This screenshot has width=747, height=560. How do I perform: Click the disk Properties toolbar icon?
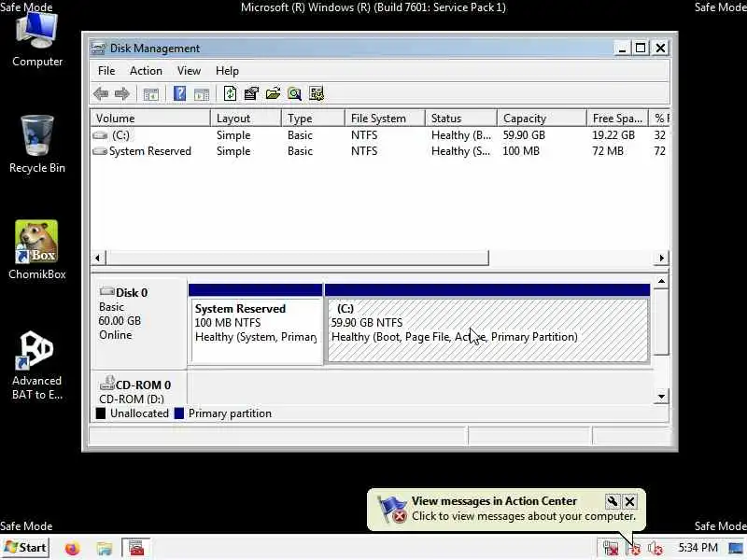(251, 93)
